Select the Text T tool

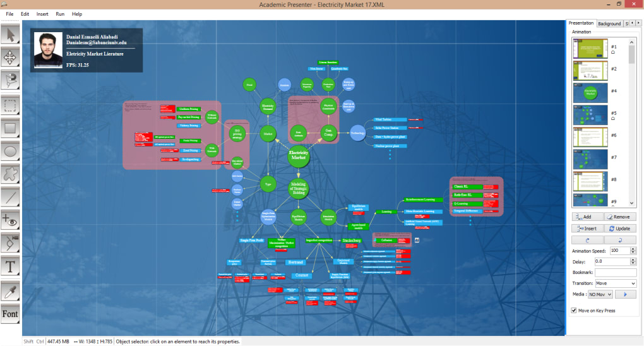click(x=10, y=266)
